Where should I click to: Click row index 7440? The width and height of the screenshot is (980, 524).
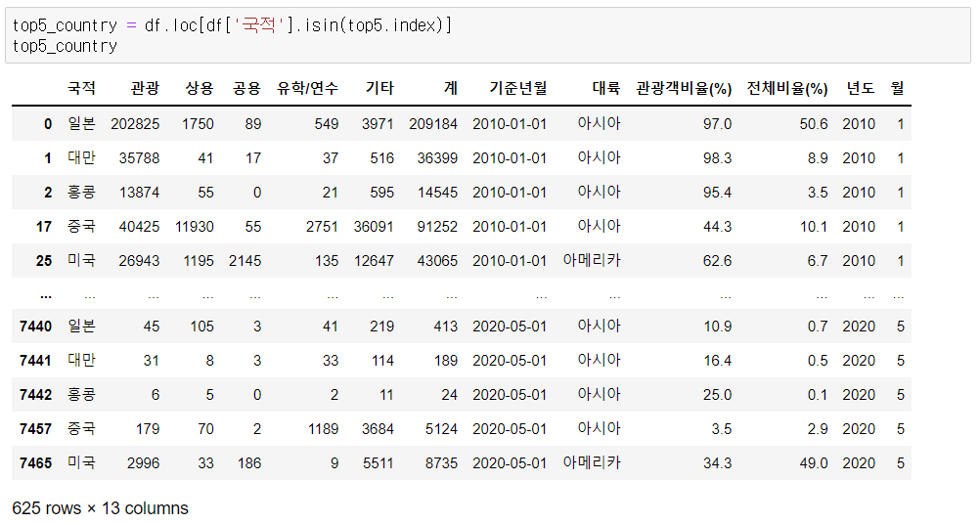(35, 327)
